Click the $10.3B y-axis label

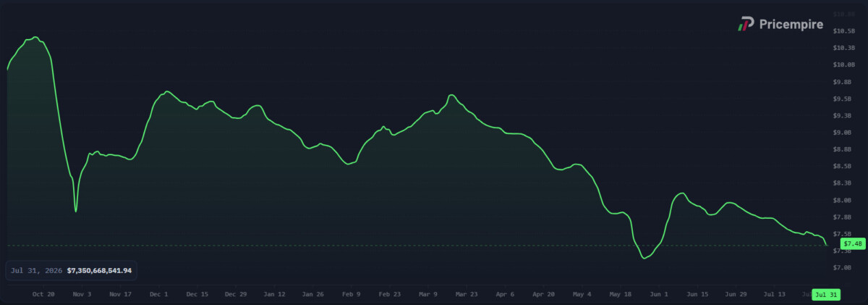845,48
